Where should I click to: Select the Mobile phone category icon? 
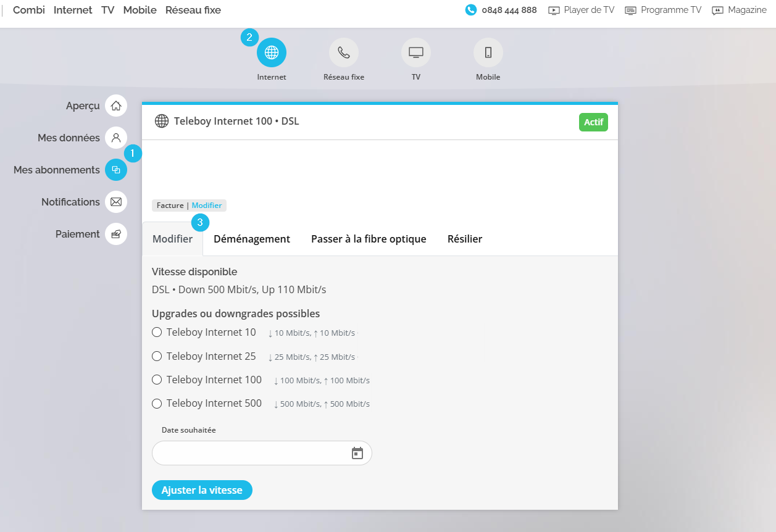coord(488,52)
